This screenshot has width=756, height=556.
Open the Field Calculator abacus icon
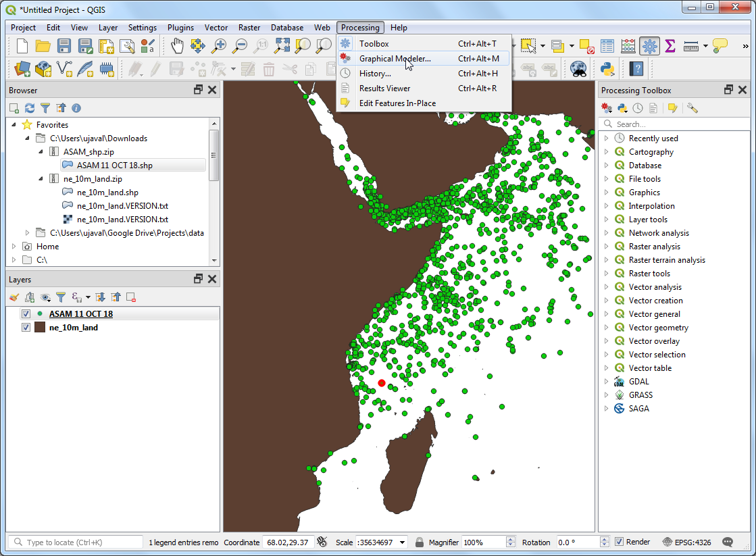628,46
